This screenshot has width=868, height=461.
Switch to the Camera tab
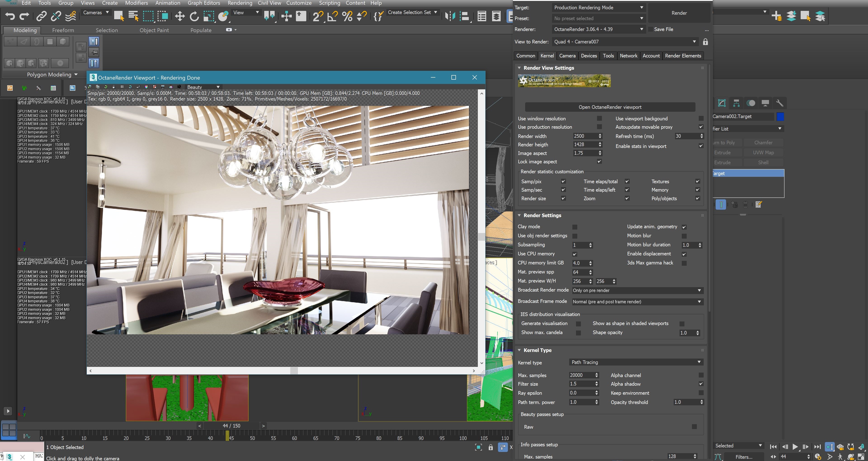click(x=567, y=56)
